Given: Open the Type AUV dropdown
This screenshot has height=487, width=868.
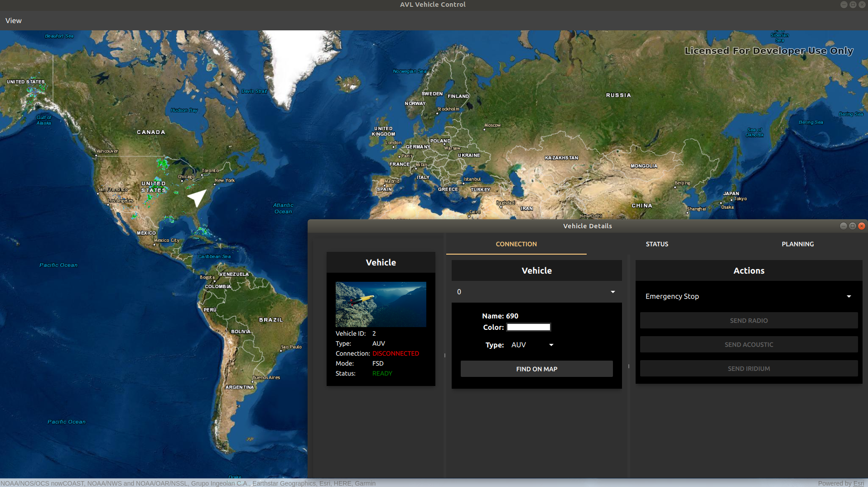Looking at the screenshot, I should 532,345.
